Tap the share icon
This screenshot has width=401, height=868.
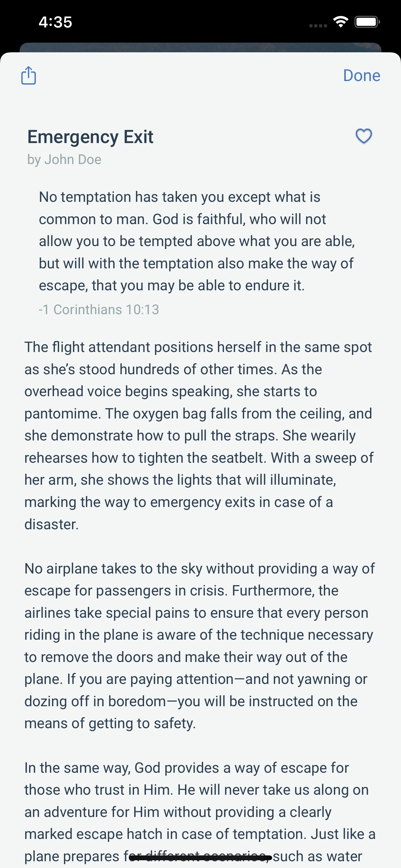(x=29, y=75)
